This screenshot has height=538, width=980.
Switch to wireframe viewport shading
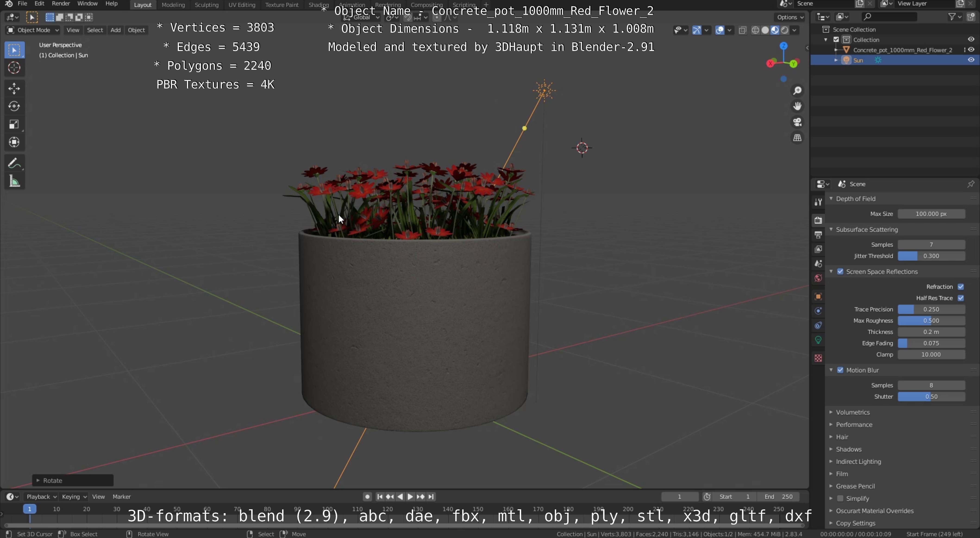(x=755, y=30)
